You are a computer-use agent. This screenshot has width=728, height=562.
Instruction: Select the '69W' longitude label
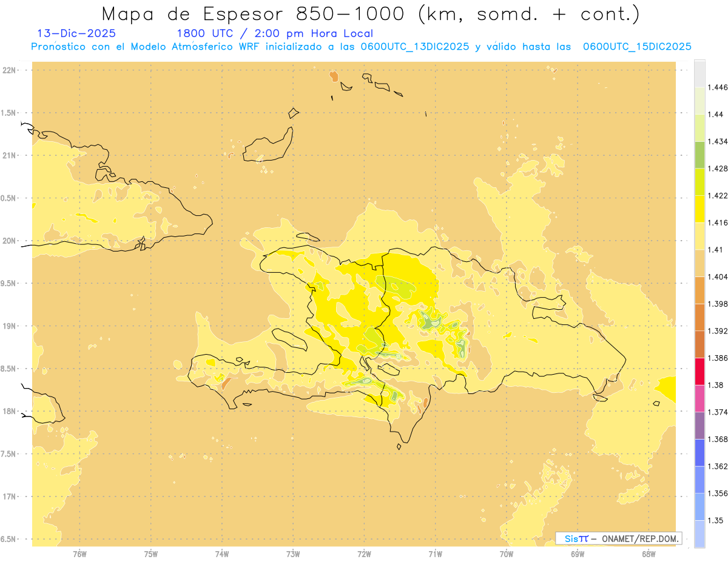coord(578,554)
